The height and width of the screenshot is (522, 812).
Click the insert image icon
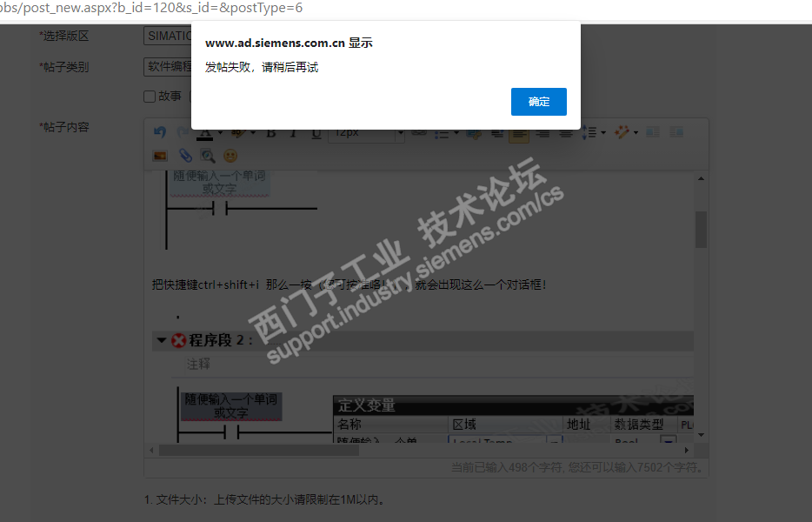click(x=160, y=156)
